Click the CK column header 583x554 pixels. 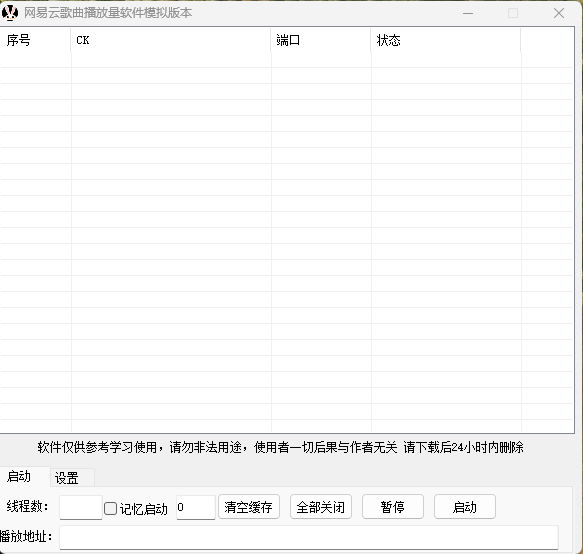171,40
